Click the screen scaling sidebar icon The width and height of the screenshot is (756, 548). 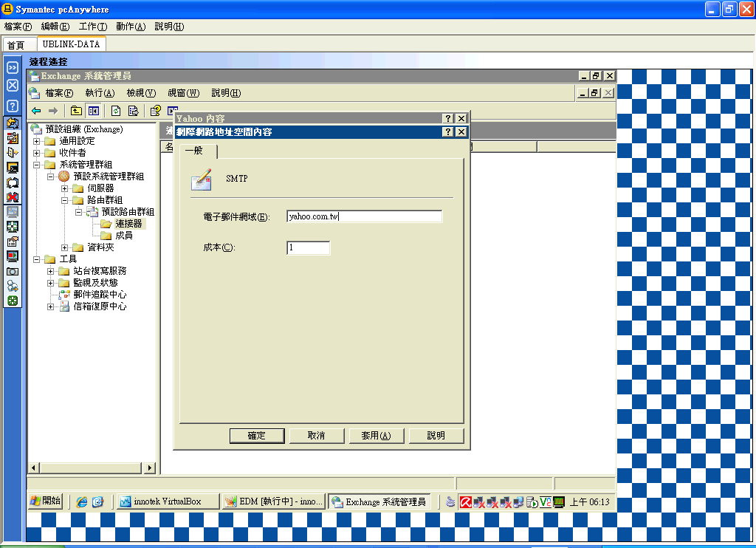[13, 227]
